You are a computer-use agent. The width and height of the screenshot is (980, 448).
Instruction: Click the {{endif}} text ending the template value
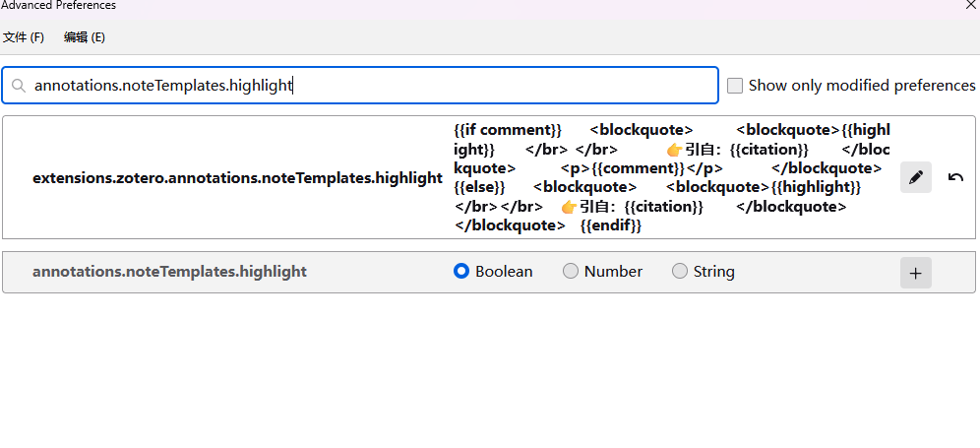point(611,225)
